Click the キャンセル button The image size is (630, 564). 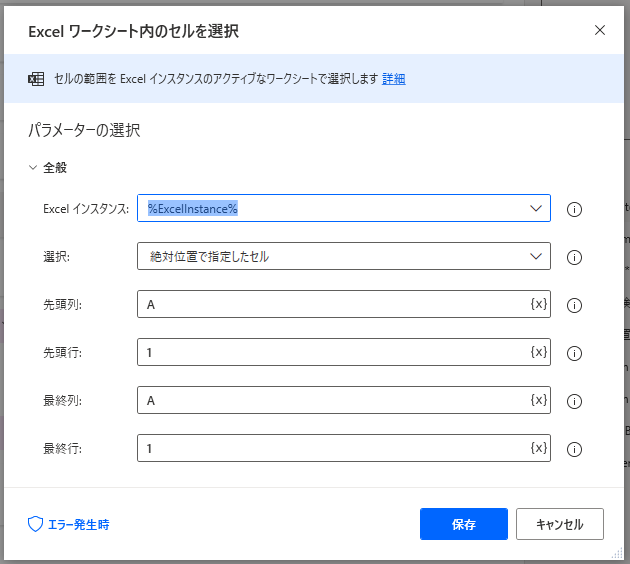(x=559, y=524)
